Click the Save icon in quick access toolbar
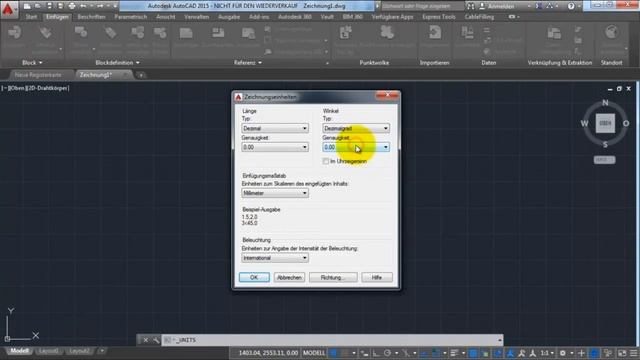640x360 pixels. [x=49, y=6]
